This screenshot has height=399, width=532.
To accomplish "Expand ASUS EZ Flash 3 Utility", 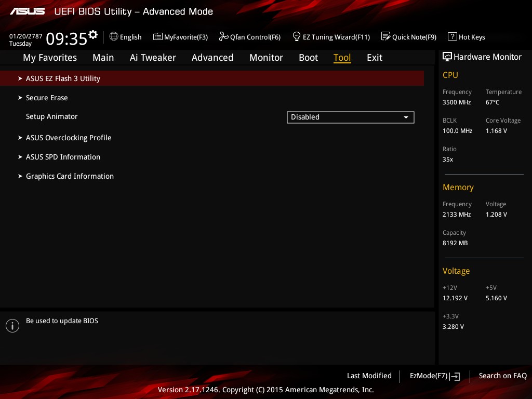I will click(x=212, y=78).
